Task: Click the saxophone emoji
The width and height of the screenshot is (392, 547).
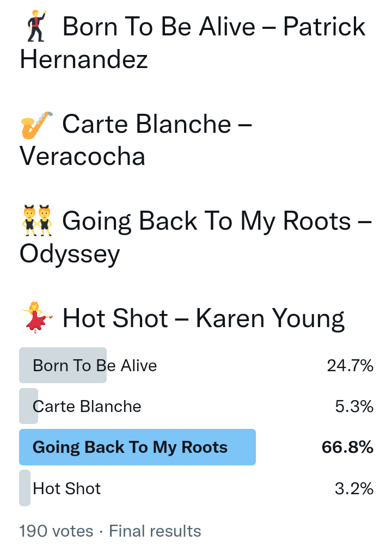Action: click(37, 124)
